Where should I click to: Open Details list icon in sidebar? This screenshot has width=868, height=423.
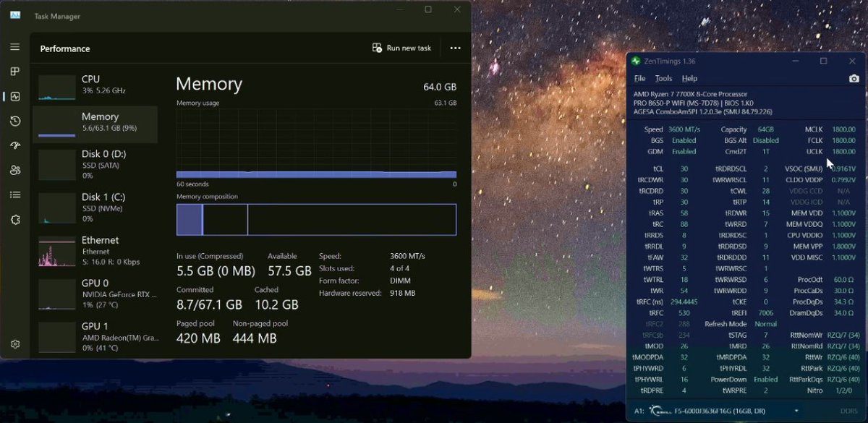click(x=14, y=195)
